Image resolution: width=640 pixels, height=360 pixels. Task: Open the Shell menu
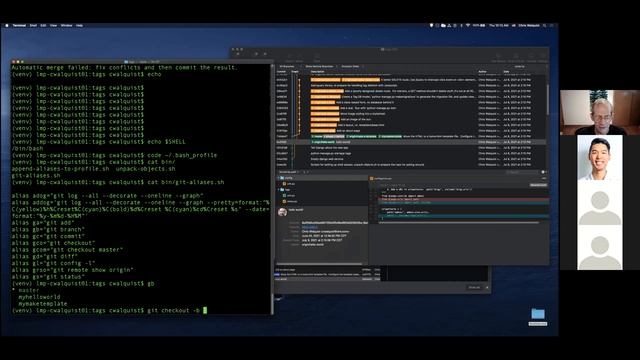(33, 25)
